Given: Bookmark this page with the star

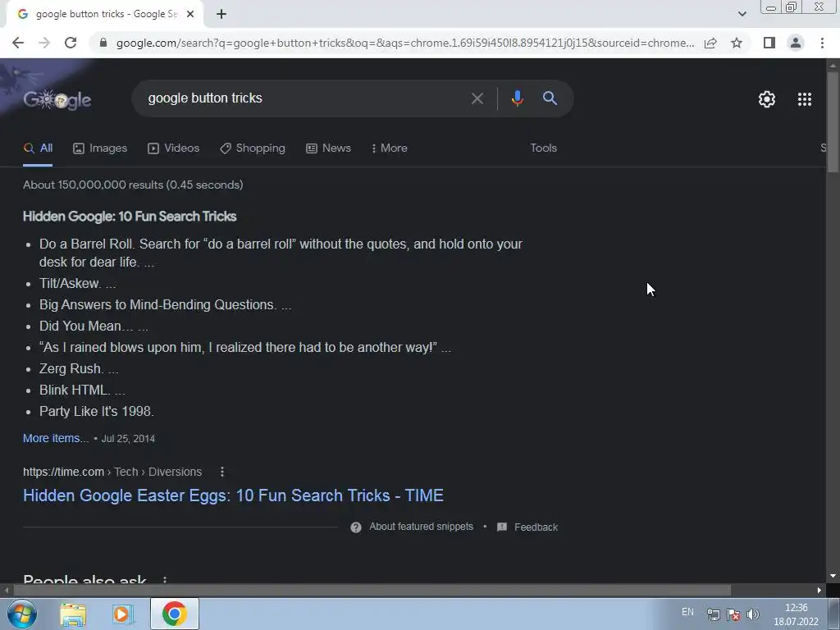Looking at the screenshot, I should (737, 43).
